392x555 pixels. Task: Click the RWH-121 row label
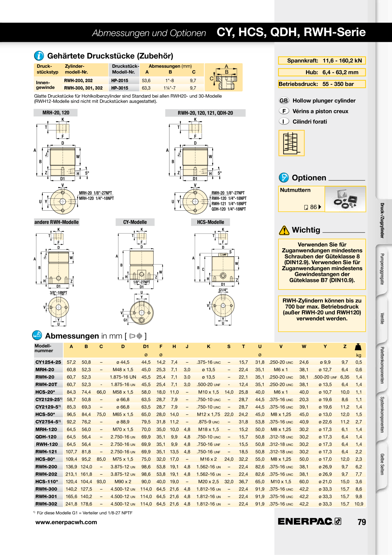click(x=46, y=452)
